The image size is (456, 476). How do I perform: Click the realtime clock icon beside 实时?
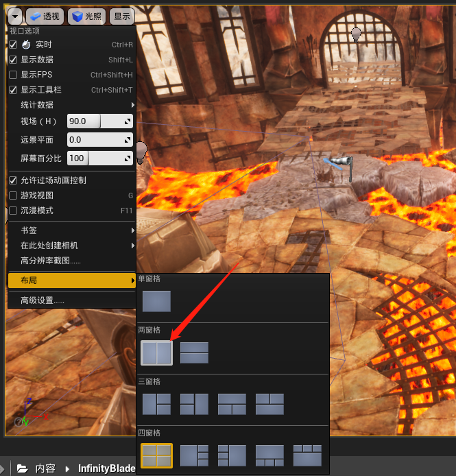click(27, 45)
